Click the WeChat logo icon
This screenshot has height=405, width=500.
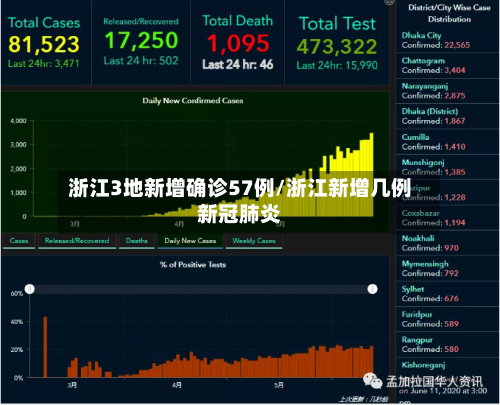[x=373, y=381]
